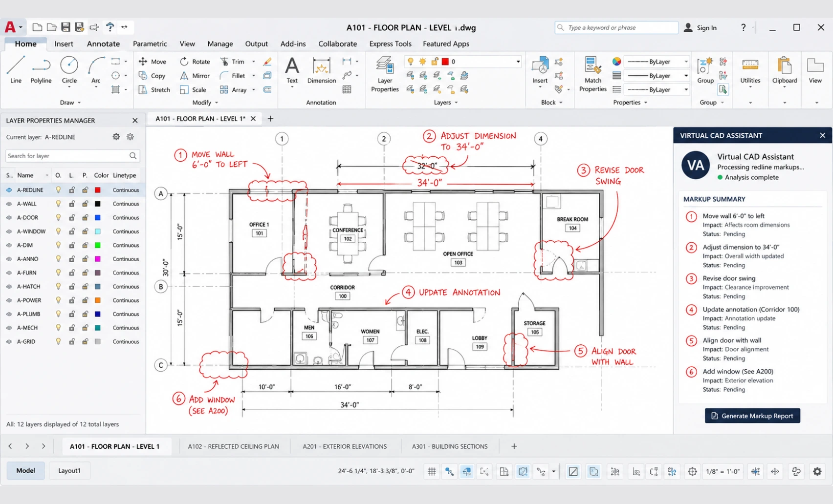Click the Search for layer field
The image size is (833, 504).
tap(72, 156)
